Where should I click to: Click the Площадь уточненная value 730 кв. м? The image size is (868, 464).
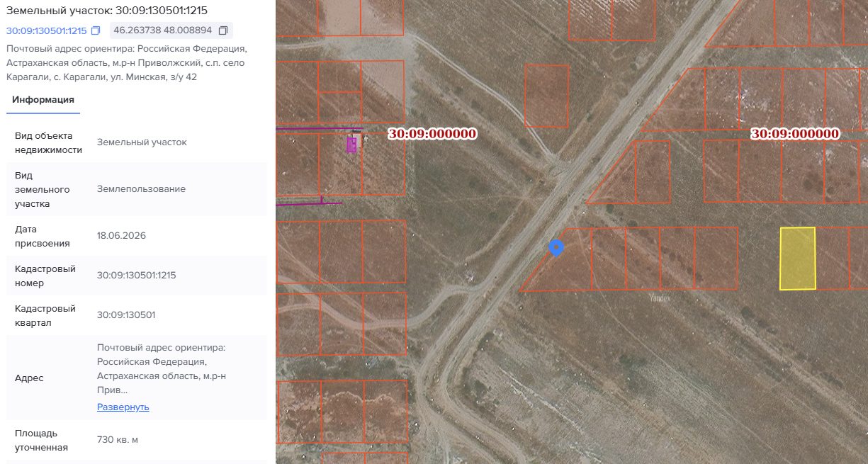coord(118,440)
